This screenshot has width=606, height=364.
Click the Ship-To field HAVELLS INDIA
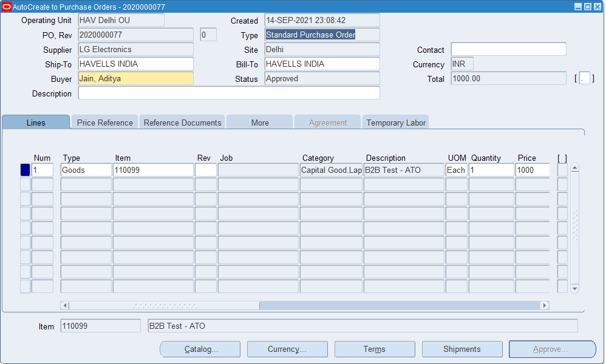[x=135, y=64]
